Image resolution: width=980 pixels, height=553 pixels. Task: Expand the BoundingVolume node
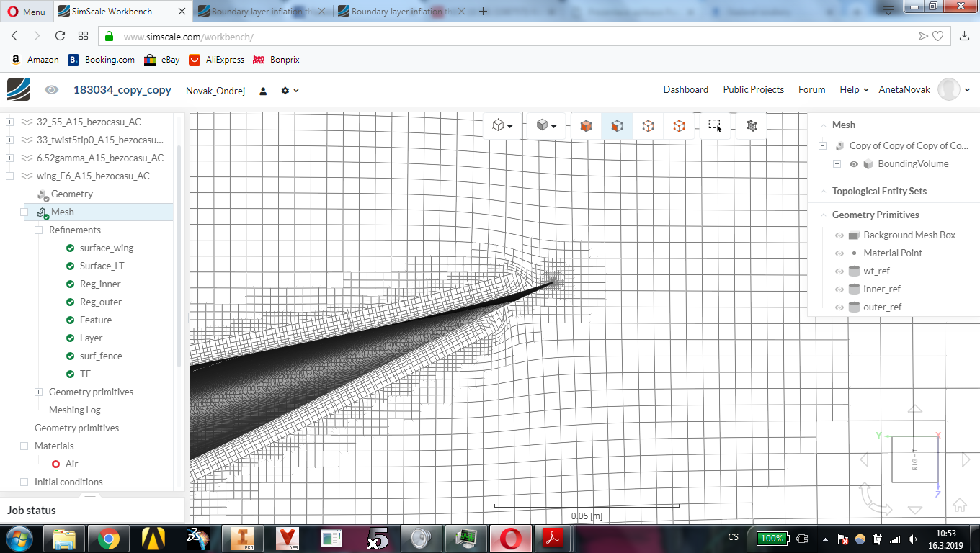tap(837, 163)
